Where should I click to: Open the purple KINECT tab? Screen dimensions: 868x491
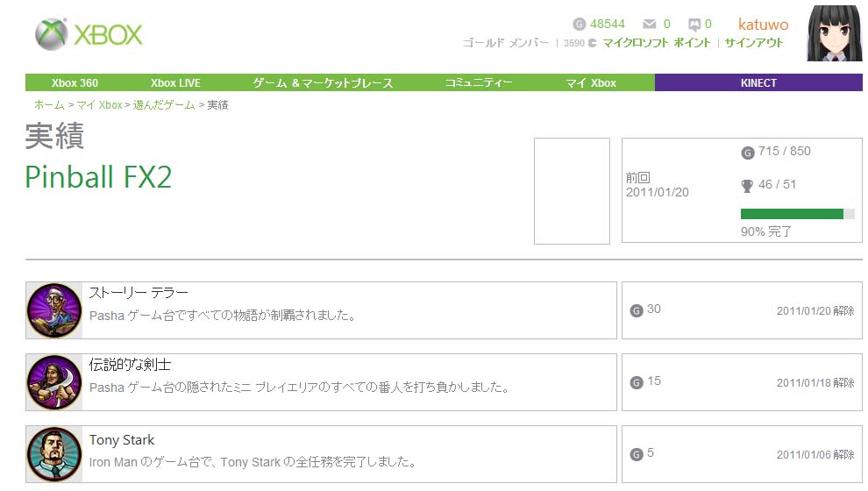[758, 82]
